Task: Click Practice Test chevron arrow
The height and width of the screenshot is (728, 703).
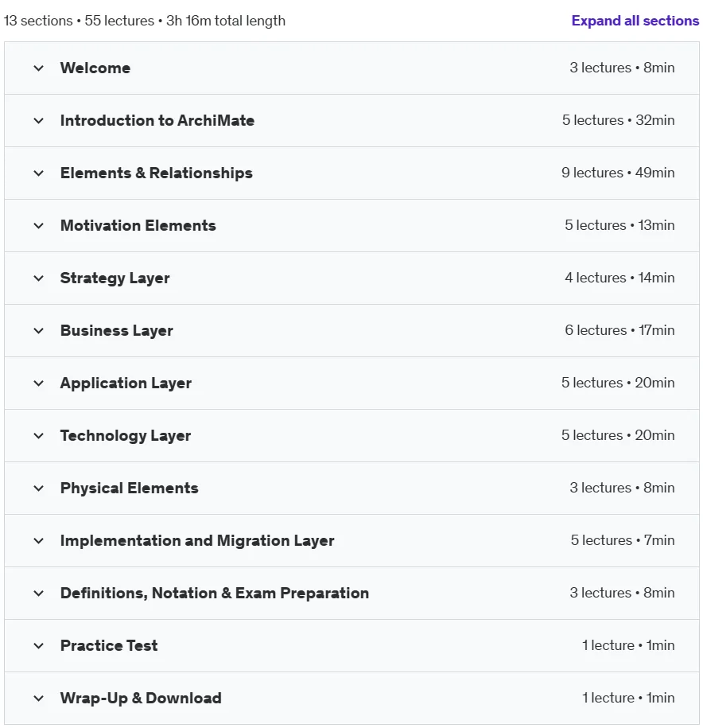Action: [39, 646]
